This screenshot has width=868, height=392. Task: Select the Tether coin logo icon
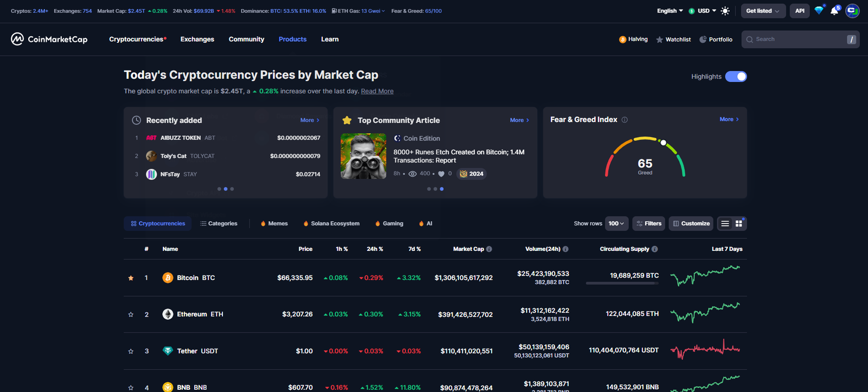pos(168,351)
